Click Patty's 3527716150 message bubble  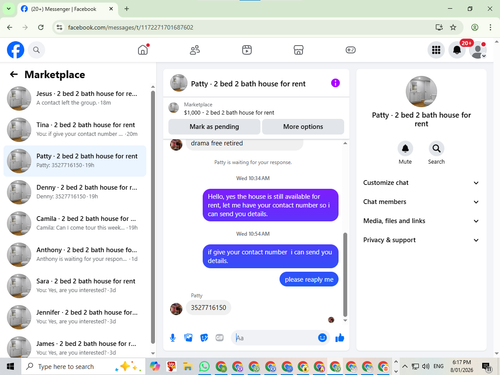(208, 308)
